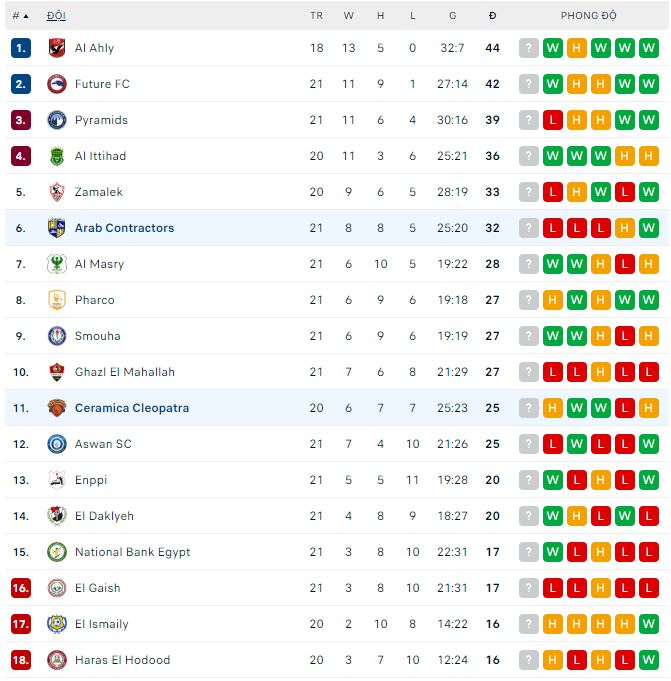The width and height of the screenshot is (671, 681).
Task: Click the Aswan SC club crest
Action: coord(56,444)
